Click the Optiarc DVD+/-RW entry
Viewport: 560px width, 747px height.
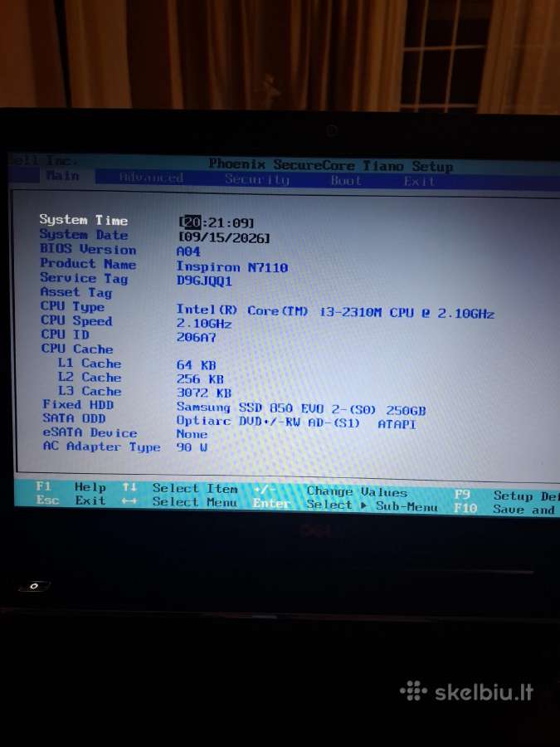coord(296,422)
